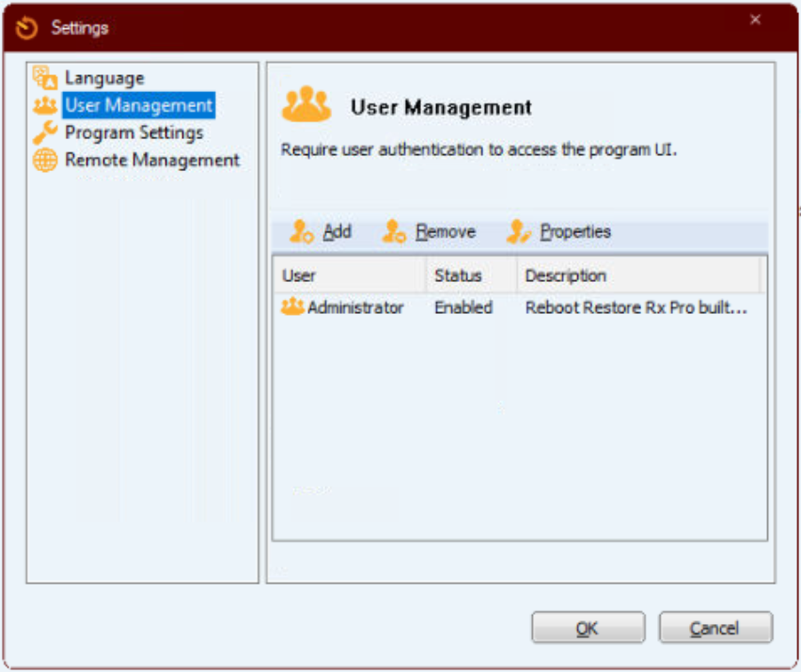This screenshot has height=672, width=801.
Task: Click the user Properties icon
Action: click(x=519, y=231)
